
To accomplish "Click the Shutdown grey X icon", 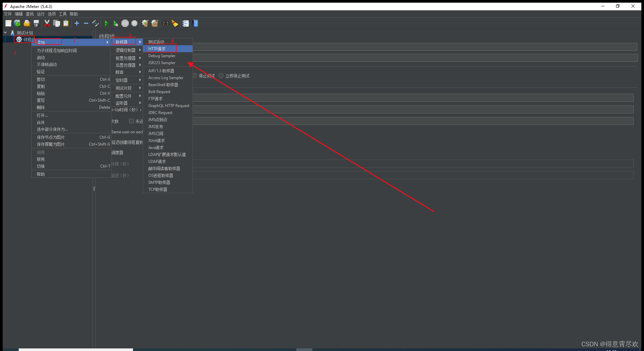I will [134, 23].
